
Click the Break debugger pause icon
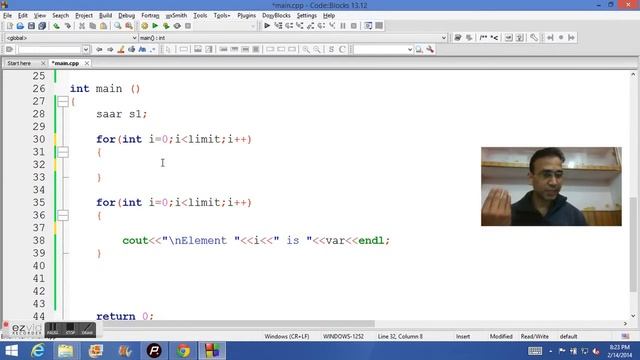coord(343,26)
